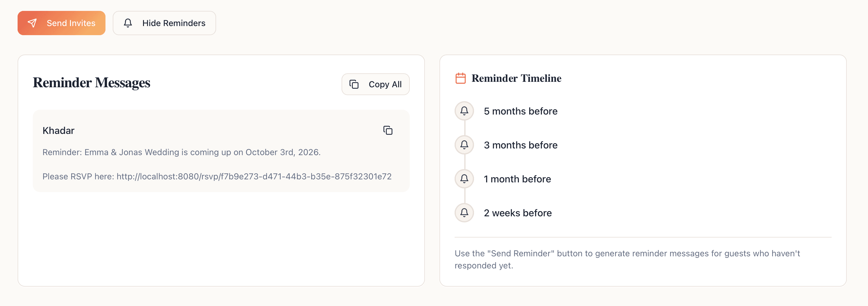
Task: Click the copy icon inside the Copy All button
Action: tap(354, 84)
